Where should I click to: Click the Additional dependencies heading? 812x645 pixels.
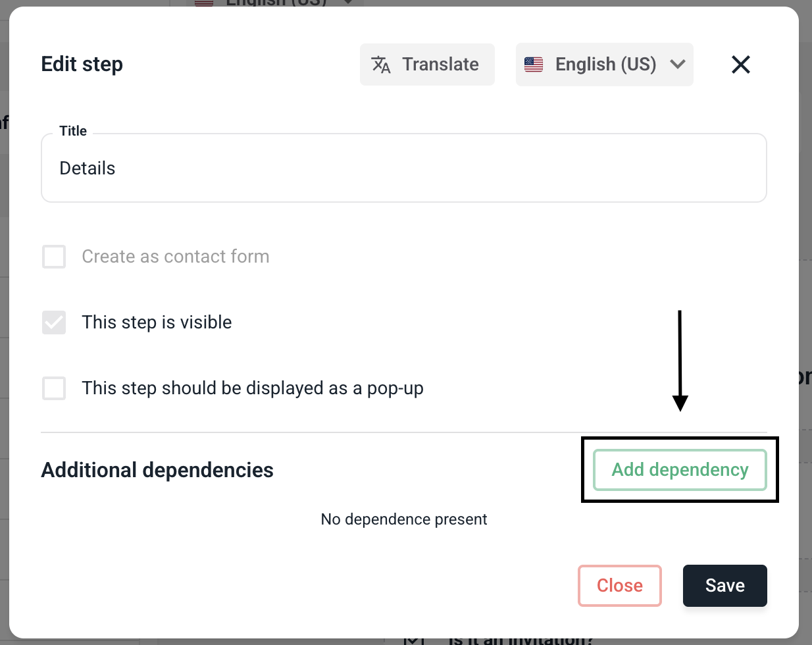click(157, 470)
